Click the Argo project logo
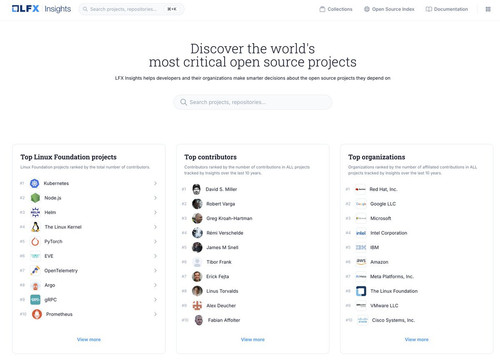Image resolution: width=500 pixels, height=361 pixels. (x=35, y=285)
